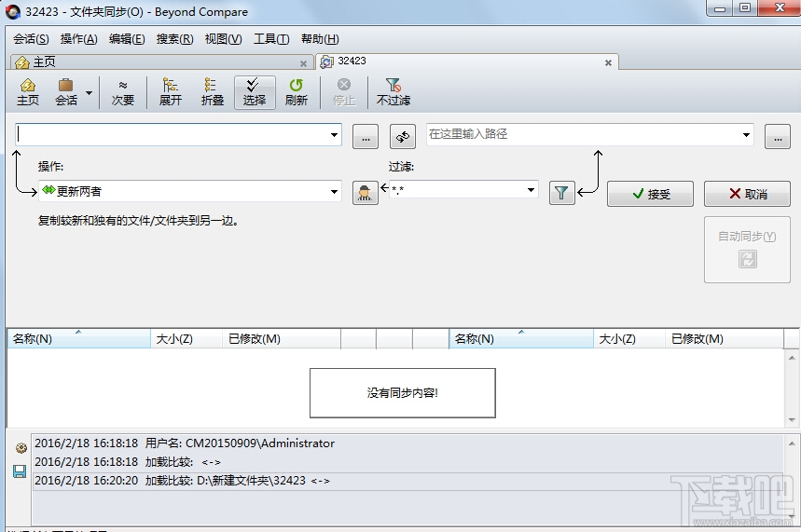Select log entry 加载比较: D:\新建文件夹\32423
The height and width of the screenshot is (532, 801).
point(407,481)
